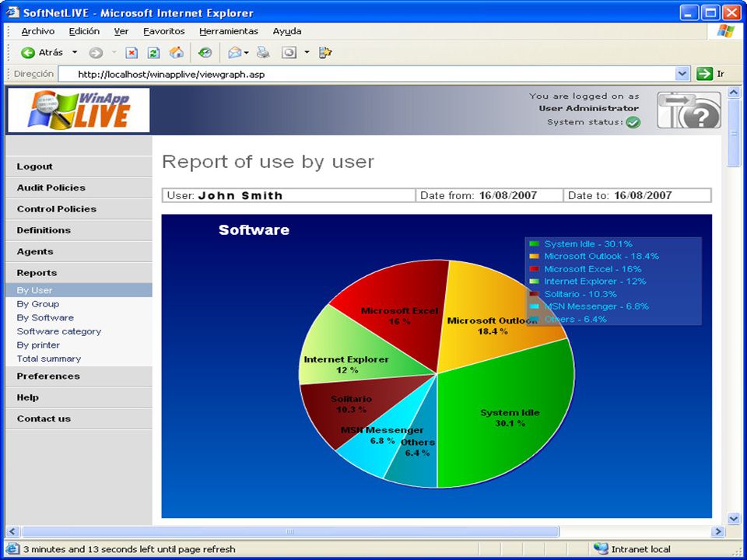Open Audit Policies section

[79, 187]
